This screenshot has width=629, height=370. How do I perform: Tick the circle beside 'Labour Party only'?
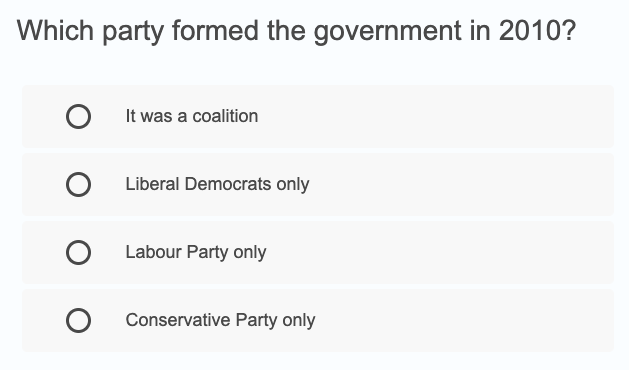click(78, 252)
